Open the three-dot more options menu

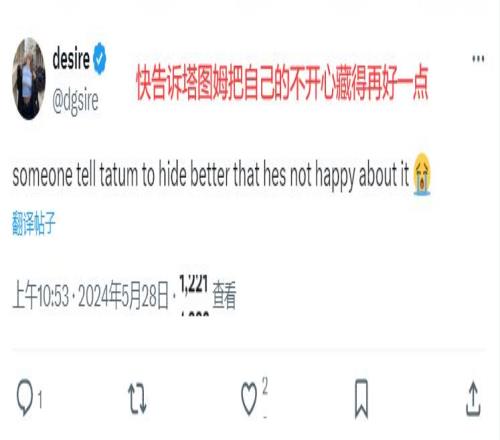pos(478,59)
